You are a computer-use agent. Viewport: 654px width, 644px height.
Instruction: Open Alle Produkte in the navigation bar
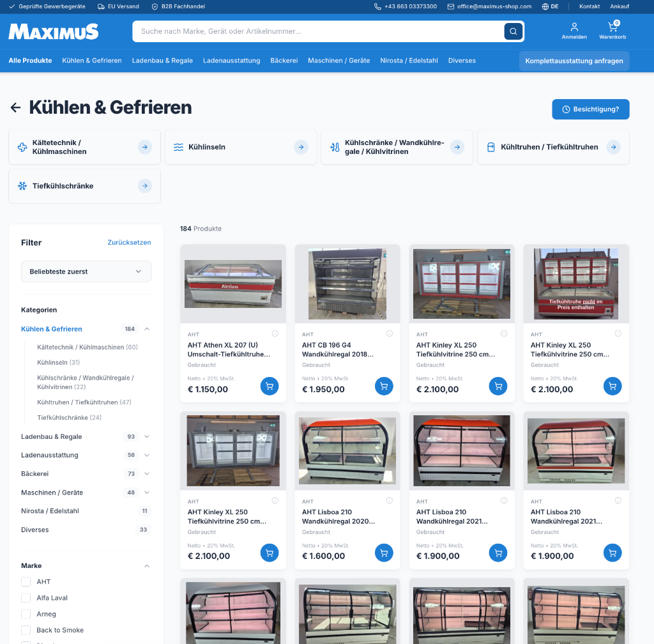pos(30,61)
